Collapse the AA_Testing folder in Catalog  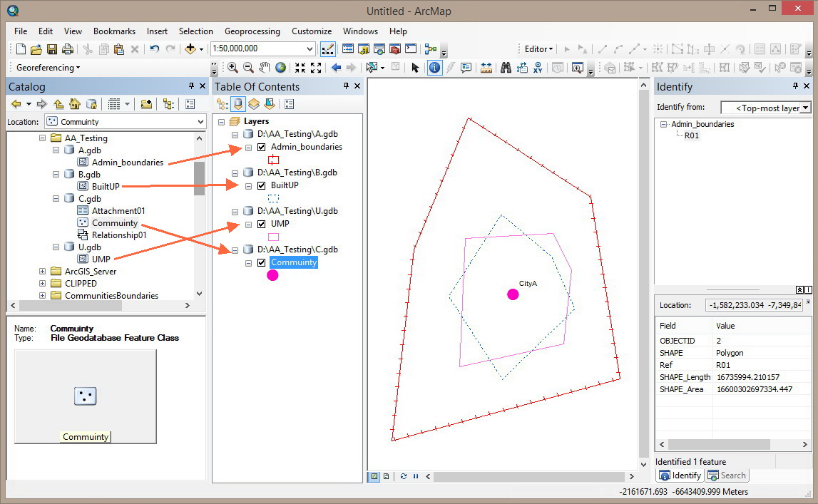pos(42,138)
